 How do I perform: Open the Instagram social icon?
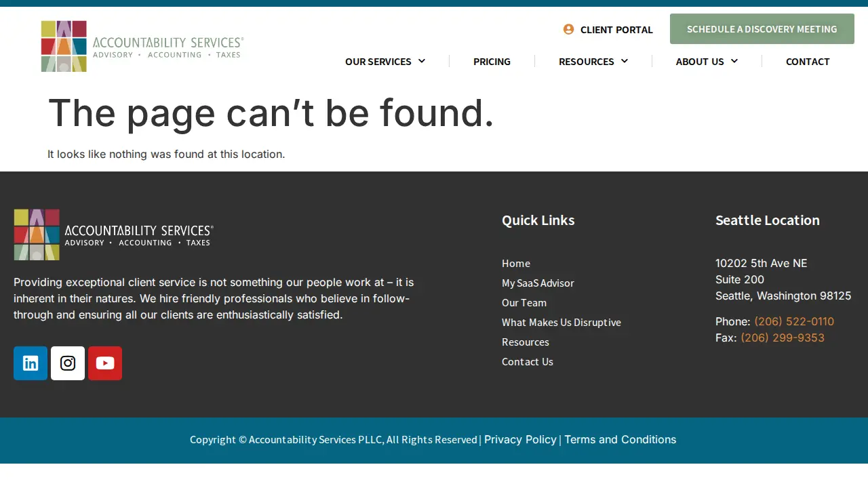pyautogui.click(x=68, y=363)
